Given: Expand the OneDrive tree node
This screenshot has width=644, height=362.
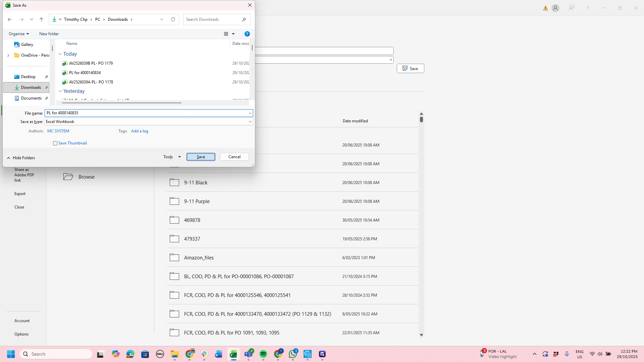Looking at the screenshot, I should [x=8, y=55].
